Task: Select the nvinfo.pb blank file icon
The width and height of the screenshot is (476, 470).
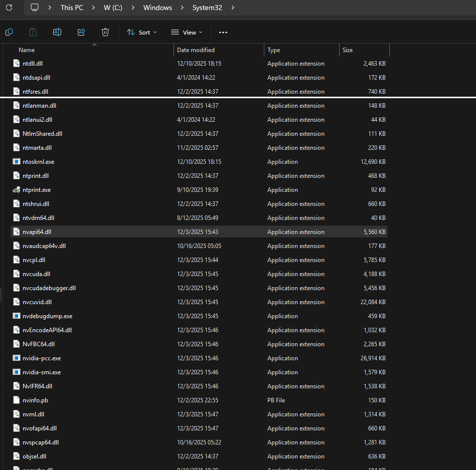Action: 17,400
